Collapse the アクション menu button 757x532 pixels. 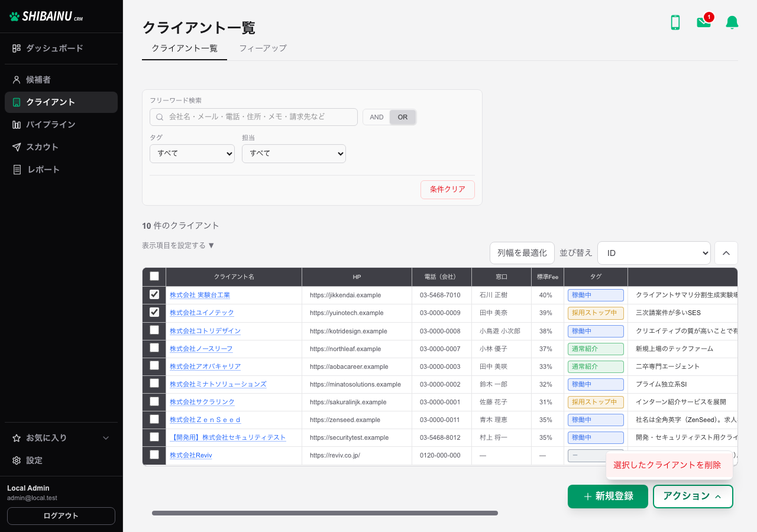pyautogui.click(x=693, y=497)
